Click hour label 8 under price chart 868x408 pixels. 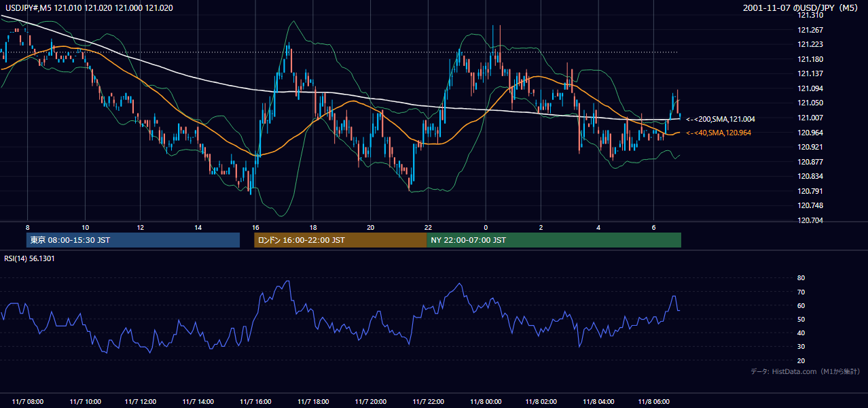coord(28,227)
